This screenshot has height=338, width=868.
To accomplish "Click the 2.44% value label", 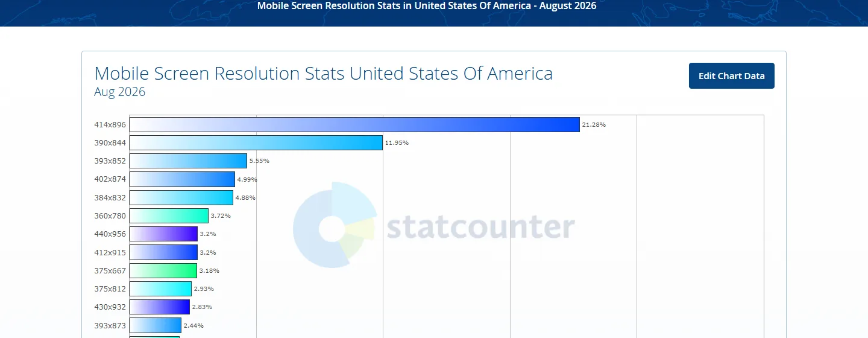I will [193, 325].
